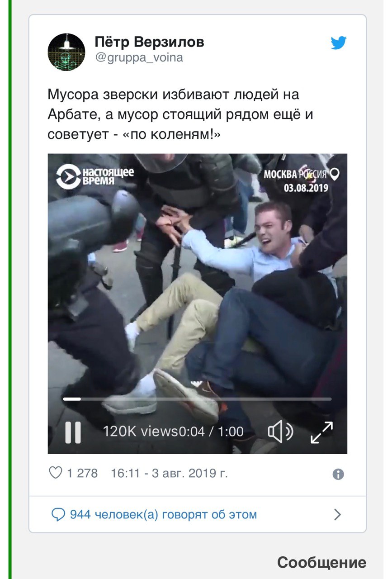Open the conversation via right chevron
Screen dimensions: 392x579
(337, 515)
